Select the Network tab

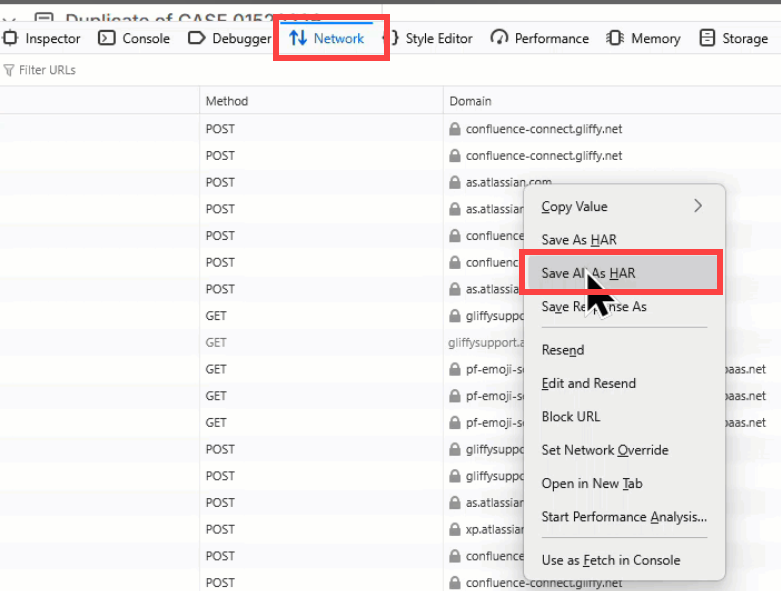coord(327,39)
